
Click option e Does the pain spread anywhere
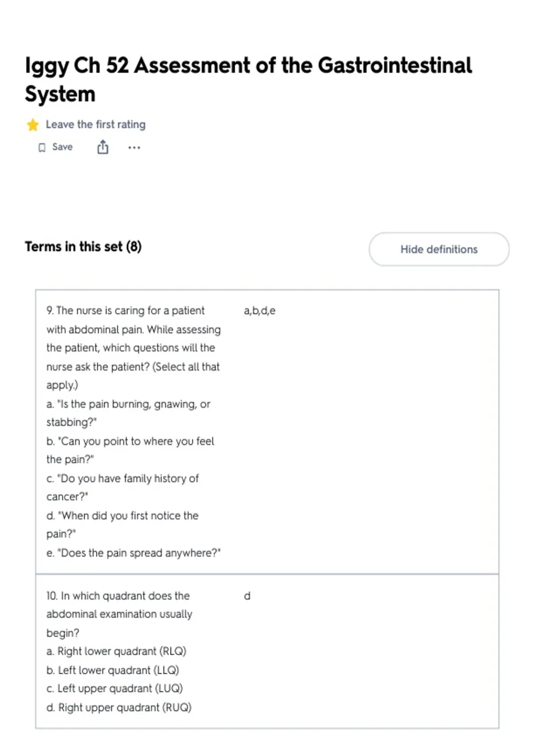click(133, 553)
